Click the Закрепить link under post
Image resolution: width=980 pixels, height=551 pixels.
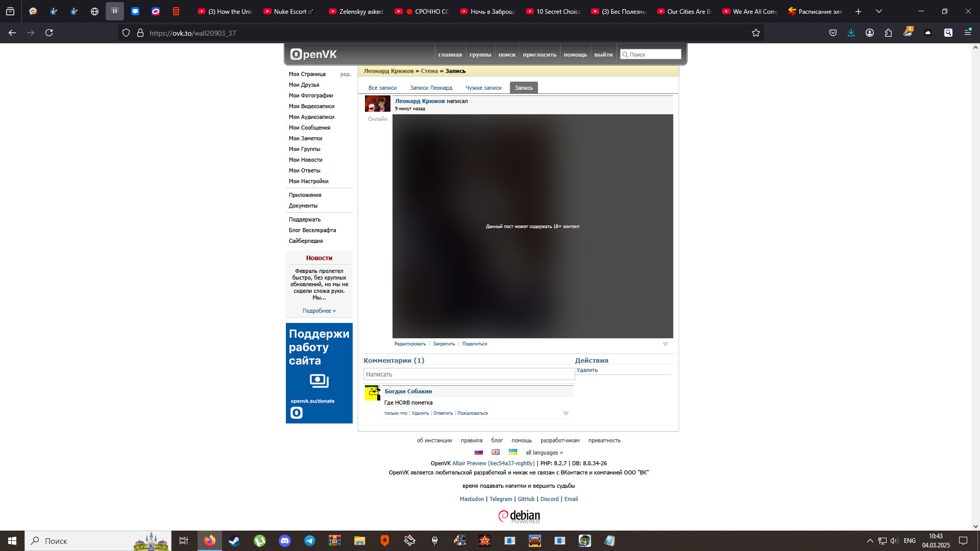click(444, 344)
